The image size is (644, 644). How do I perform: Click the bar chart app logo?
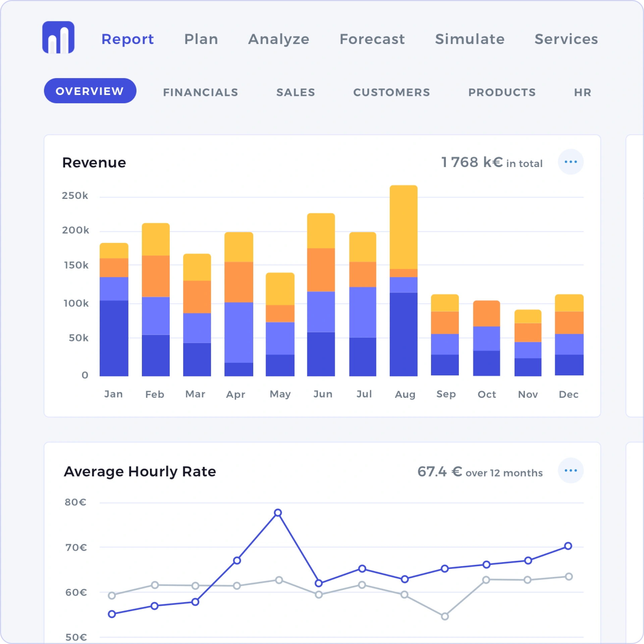58,37
